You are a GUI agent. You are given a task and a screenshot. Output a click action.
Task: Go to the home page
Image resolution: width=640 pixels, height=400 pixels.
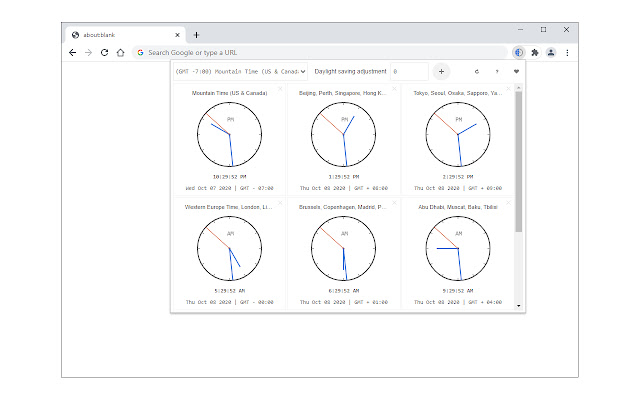(120, 53)
